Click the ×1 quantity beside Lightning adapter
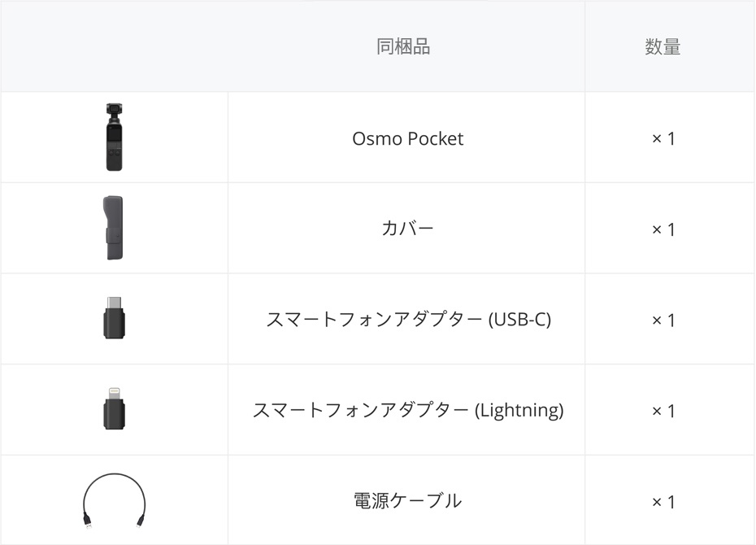756x545 pixels. [x=663, y=411]
